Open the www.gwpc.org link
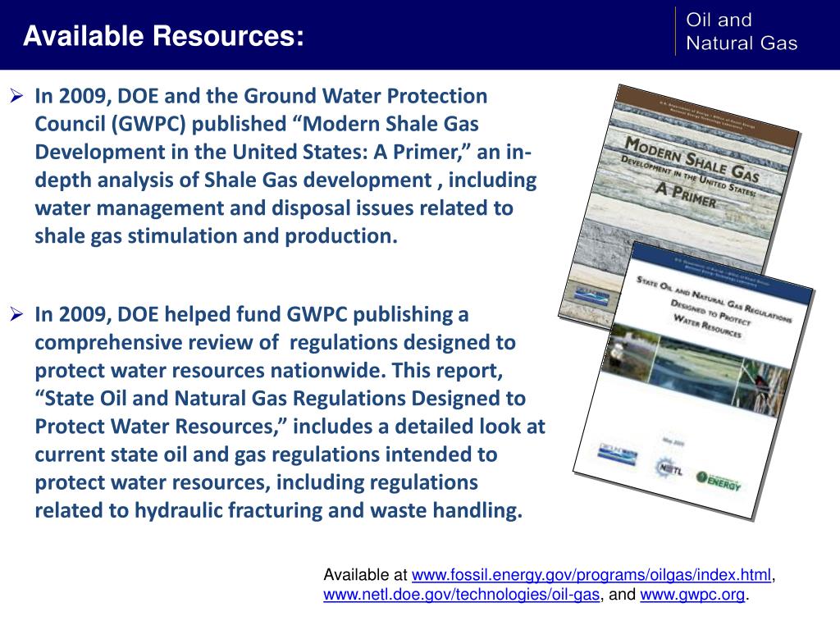Image resolution: width=840 pixels, height=630 pixels. pyautogui.click(x=692, y=595)
